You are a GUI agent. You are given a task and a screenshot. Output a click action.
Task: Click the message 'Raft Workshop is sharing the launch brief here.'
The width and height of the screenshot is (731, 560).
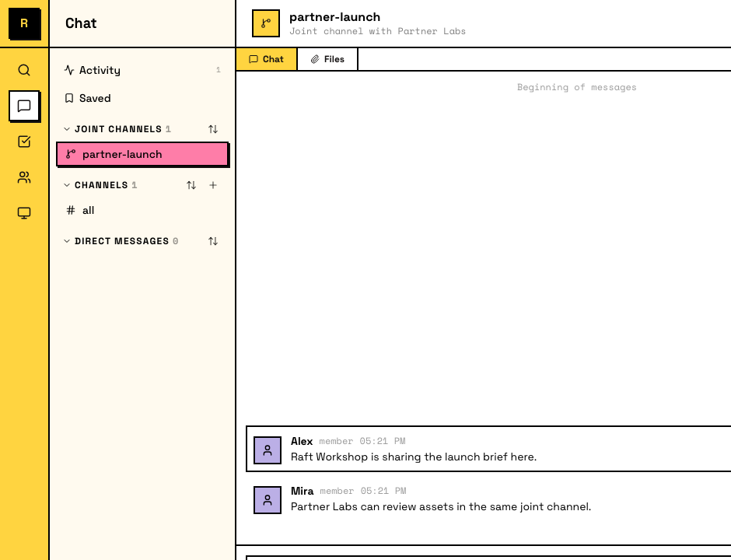(414, 457)
